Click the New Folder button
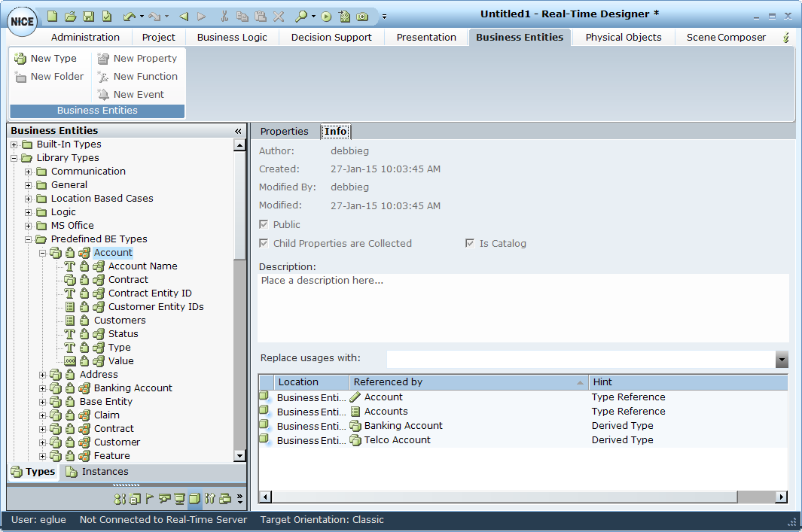 click(50, 76)
